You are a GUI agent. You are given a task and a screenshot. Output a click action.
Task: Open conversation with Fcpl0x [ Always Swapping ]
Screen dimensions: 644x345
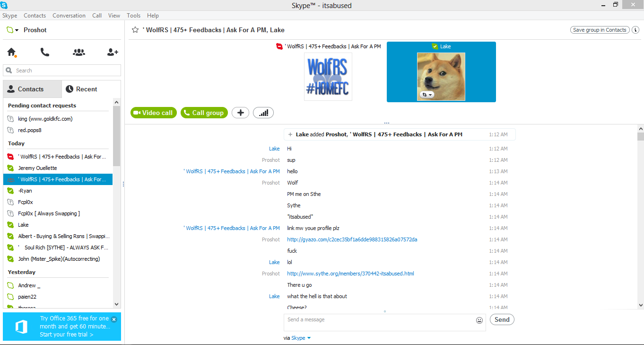click(x=58, y=213)
